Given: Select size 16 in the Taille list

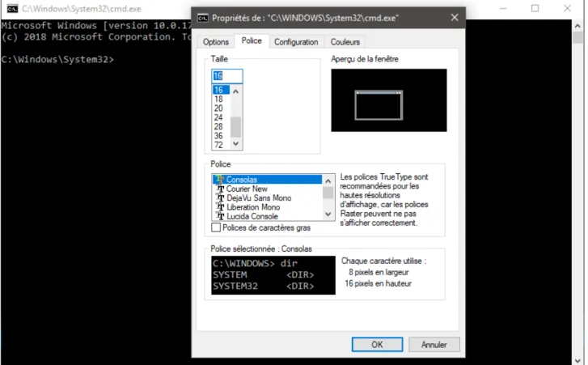Looking at the screenshot, I should [x=222, y=90].
